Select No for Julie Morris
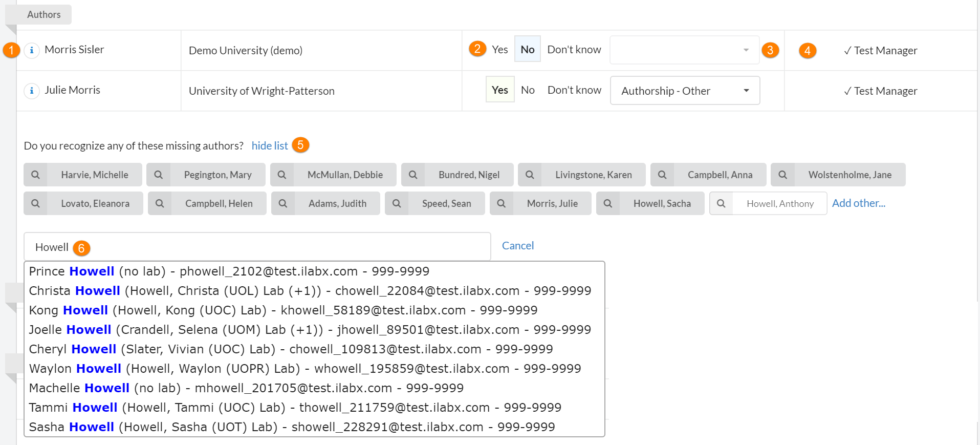The height and width of the screenshot is (445, 980). [x=528, y=90]
